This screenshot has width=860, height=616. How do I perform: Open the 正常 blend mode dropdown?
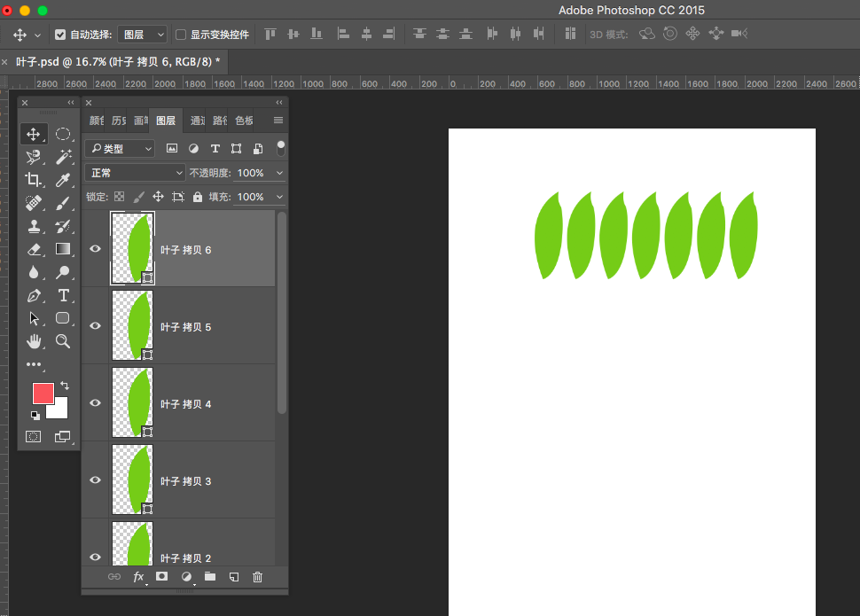[x=135, y=173]
